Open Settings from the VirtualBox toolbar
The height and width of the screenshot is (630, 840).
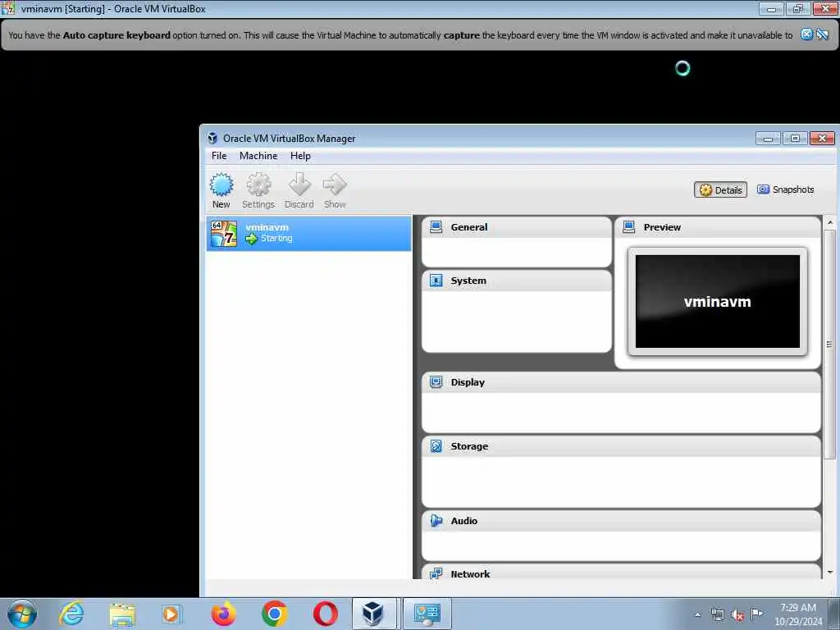[258, 190]
